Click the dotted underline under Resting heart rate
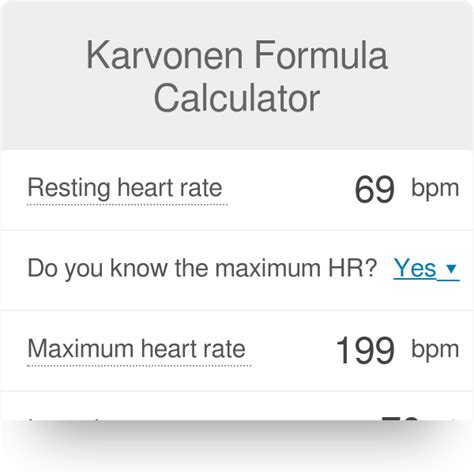 pyautogui.click(x=127, y=204)
